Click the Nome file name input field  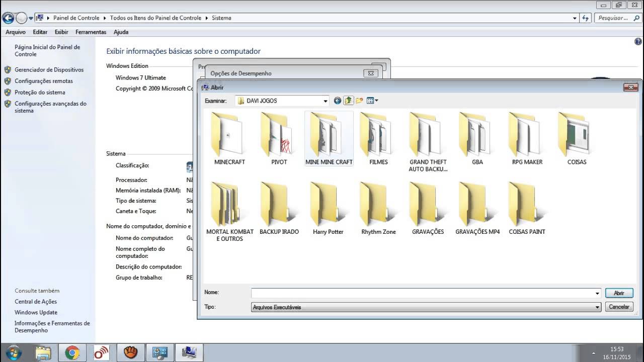coord(423,293)
